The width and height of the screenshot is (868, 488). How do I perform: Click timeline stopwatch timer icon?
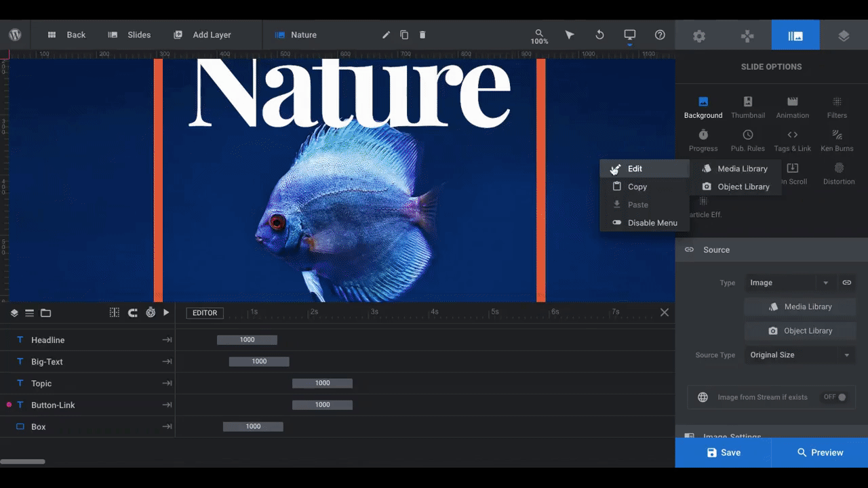(x=151, y=312)
